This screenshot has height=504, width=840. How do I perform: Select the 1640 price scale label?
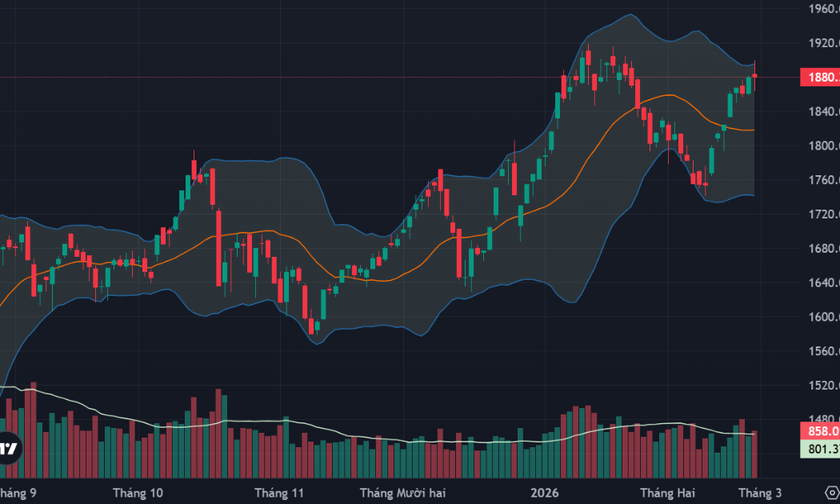[x=822, y=282]
